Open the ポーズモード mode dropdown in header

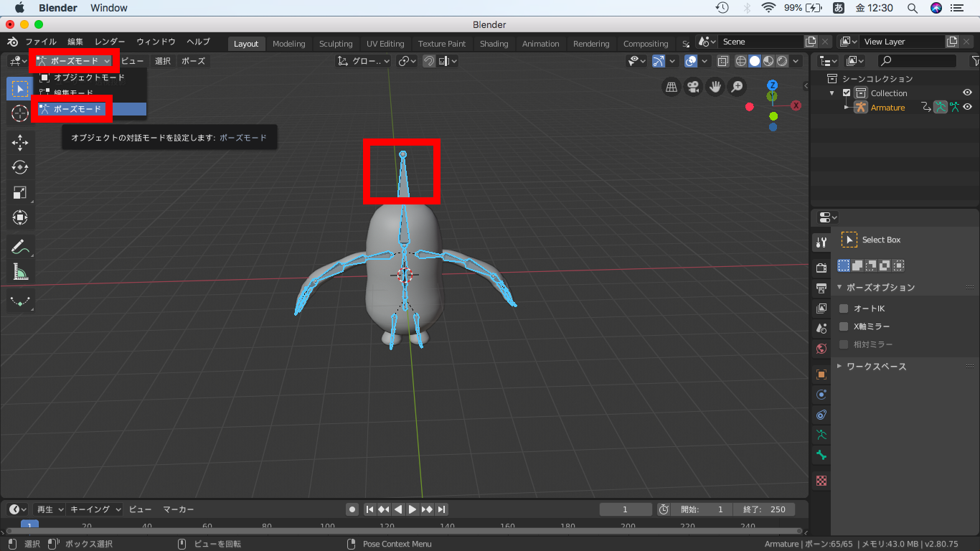pyautogui.click(x=75, y=61)
